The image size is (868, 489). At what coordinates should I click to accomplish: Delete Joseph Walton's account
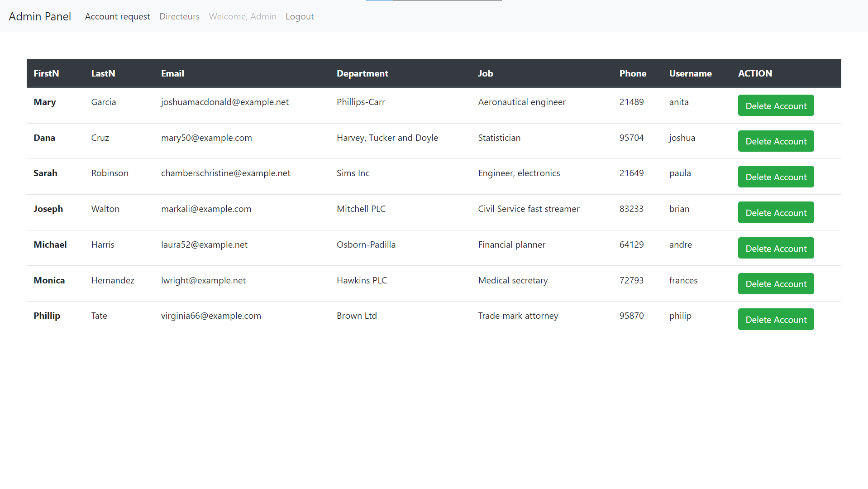point(775,213)
